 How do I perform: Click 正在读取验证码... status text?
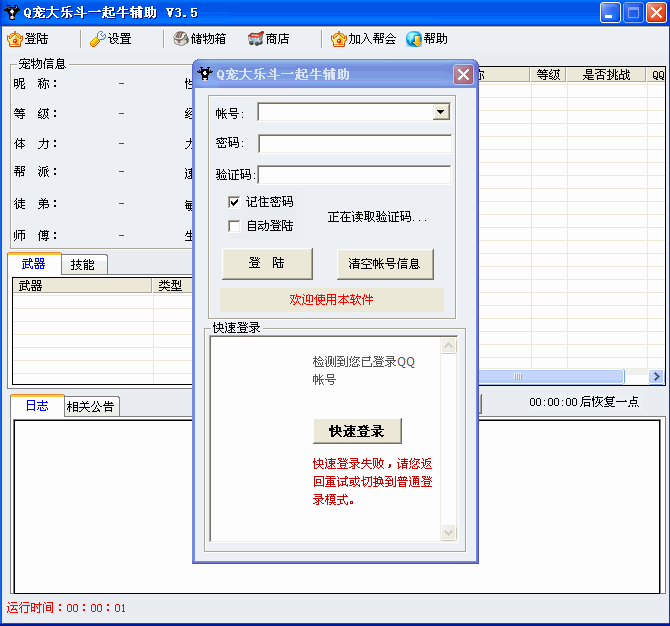coord(377,217)
